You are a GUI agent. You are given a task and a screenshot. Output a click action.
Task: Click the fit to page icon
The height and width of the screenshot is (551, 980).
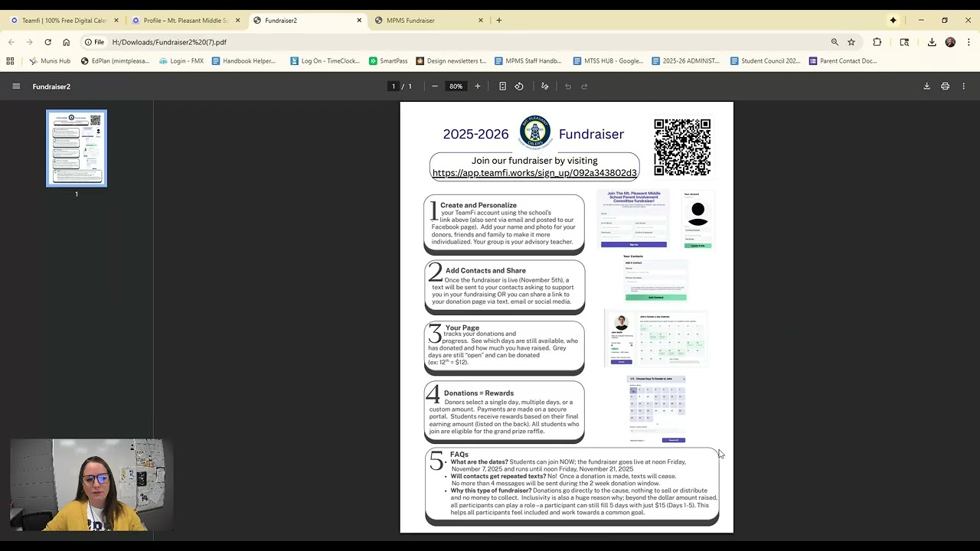pyautogui.click(x=502, y=86)
